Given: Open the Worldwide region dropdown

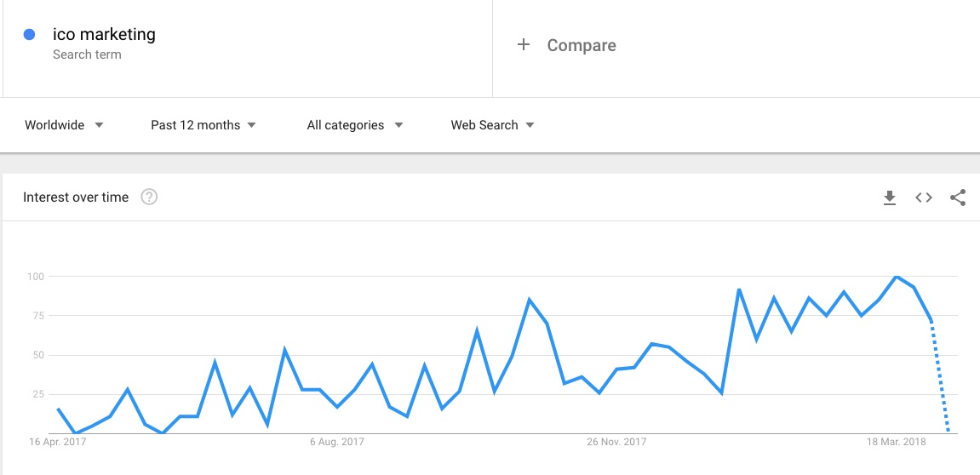Looking at the screenshot, I should (x=64, y=125).
